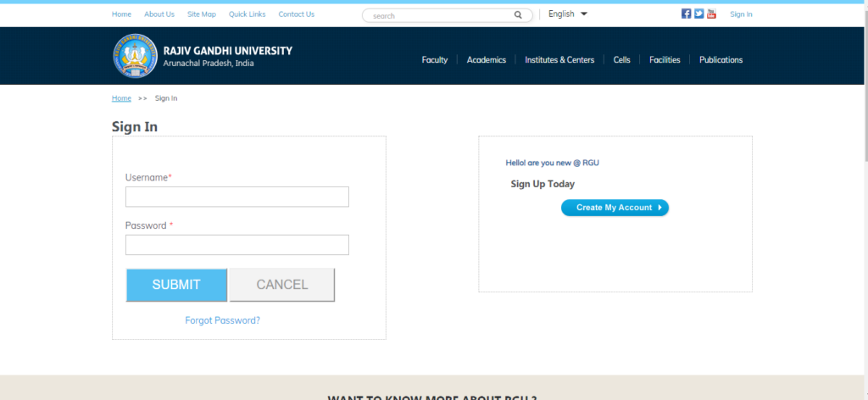The height and width of the screenshot is (400, 868).
Task: Click the SUBMIT button
Action: point(176,285)
